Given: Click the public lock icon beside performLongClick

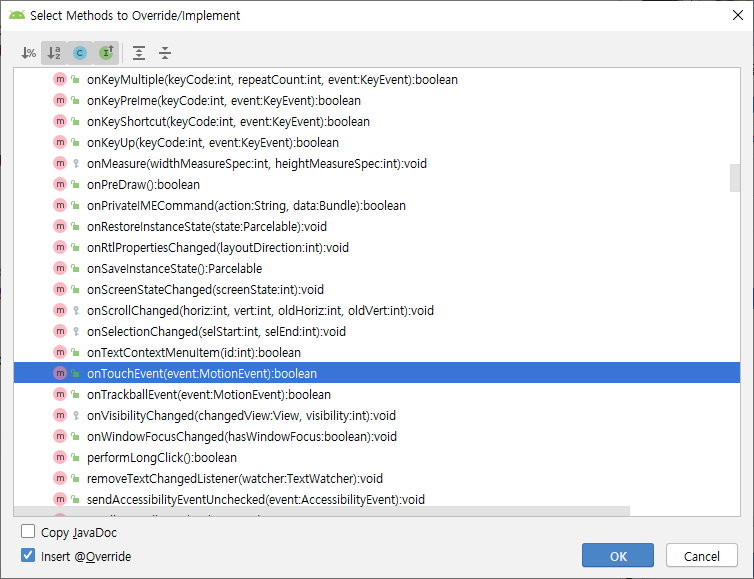Looking at the screenshot, I should [x=75, y=457].
